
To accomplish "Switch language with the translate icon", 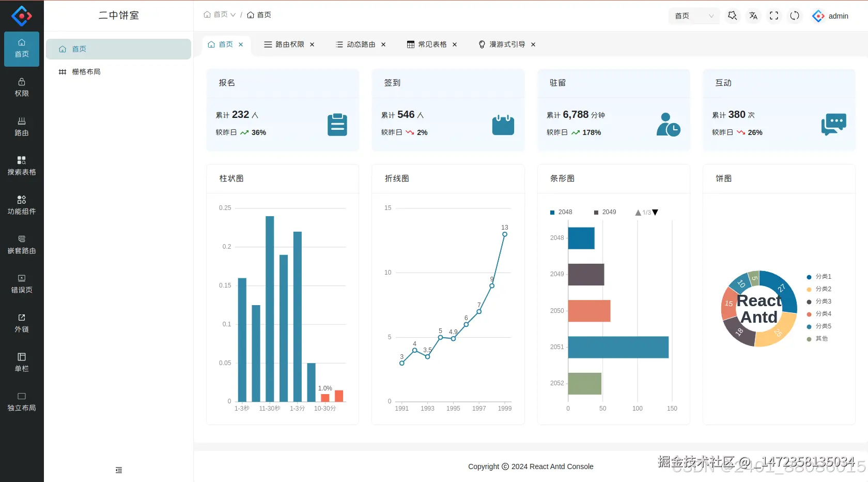I will (x=753, y=16).
